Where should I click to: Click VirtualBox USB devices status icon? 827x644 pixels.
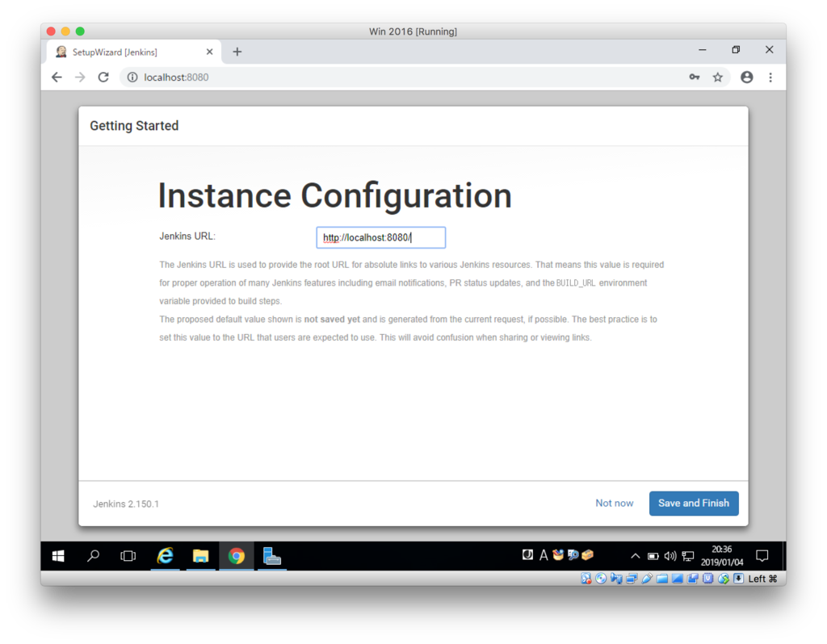[x=647, y=578]
